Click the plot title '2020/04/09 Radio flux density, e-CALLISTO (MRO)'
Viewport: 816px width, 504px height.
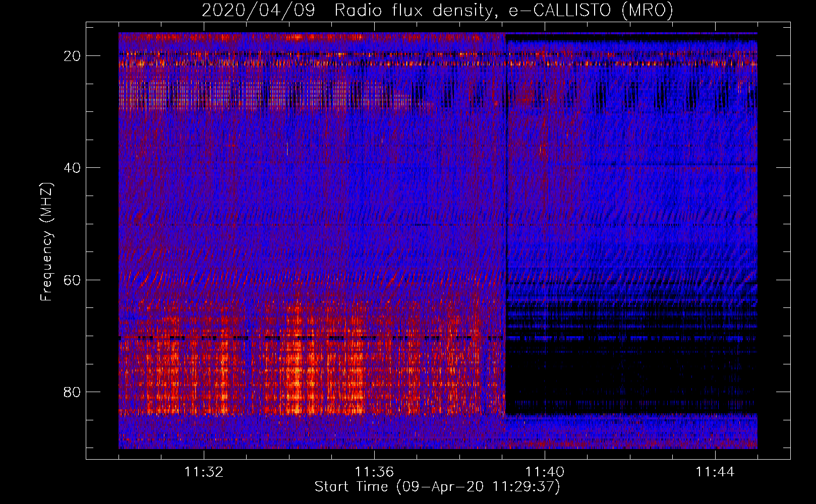[437, 11]
